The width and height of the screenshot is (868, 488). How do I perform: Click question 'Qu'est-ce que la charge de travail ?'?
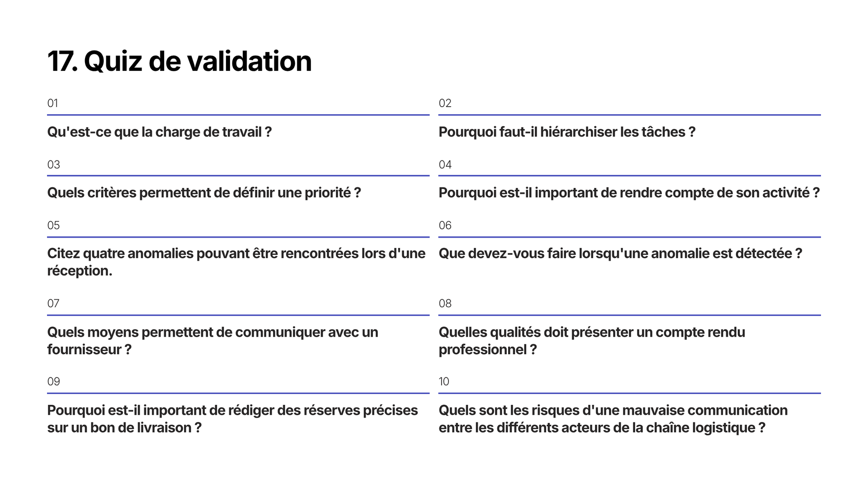(160, 132)
